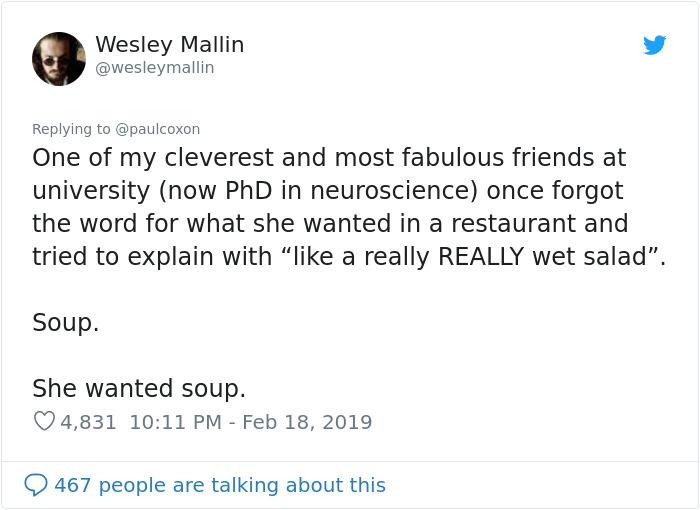This screenshot has width=700, height=510.
Task: Click the 467 replies number
Action: pyautogui.click(x=72, y=485)
